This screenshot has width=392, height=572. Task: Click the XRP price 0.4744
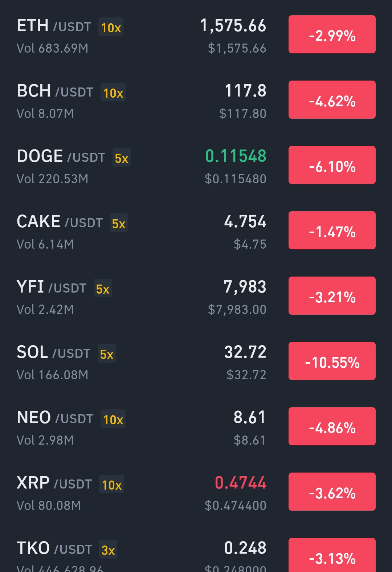[241, 483]
